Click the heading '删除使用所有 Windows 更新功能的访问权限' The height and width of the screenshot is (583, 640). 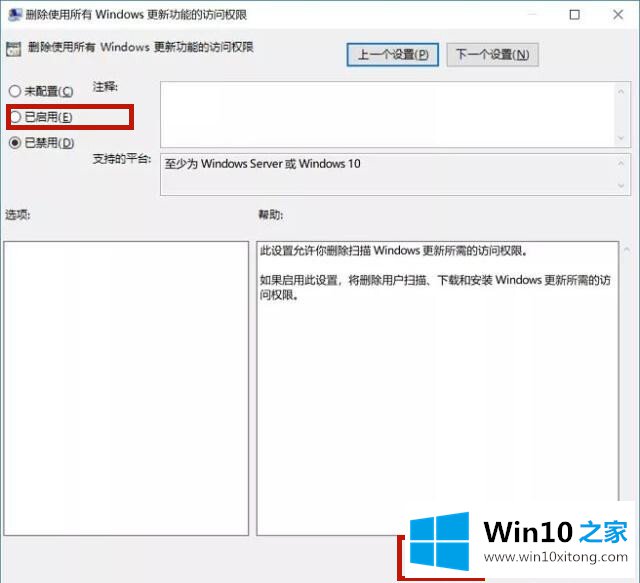[x=141, y=47]
